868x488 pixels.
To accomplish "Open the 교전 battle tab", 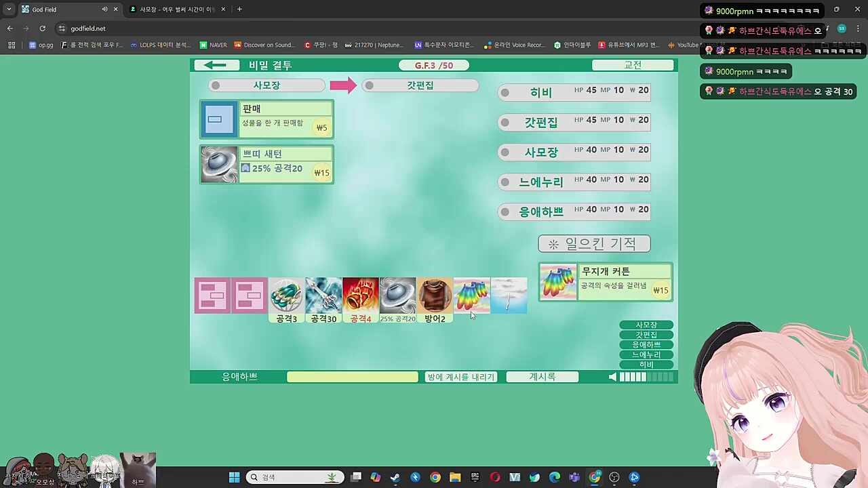I will pos(633,65).
